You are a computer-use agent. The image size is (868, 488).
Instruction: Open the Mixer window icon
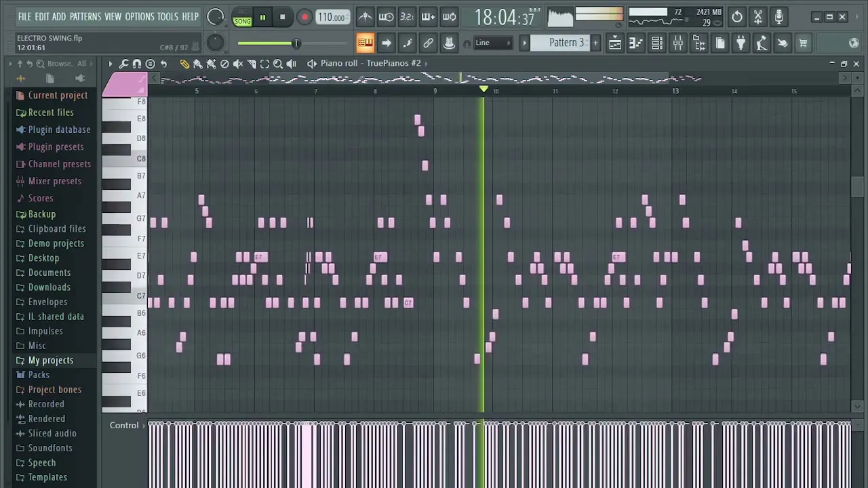click(677, 43)
